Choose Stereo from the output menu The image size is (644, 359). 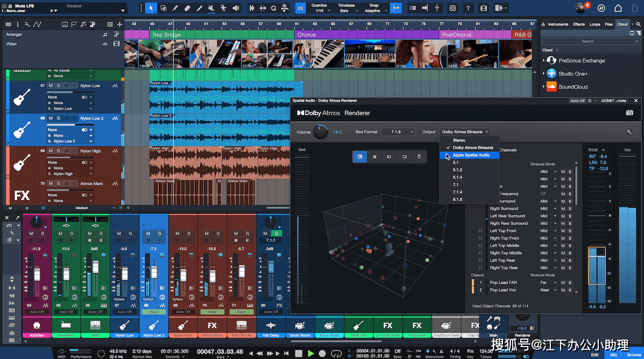[x=470, y=140]
